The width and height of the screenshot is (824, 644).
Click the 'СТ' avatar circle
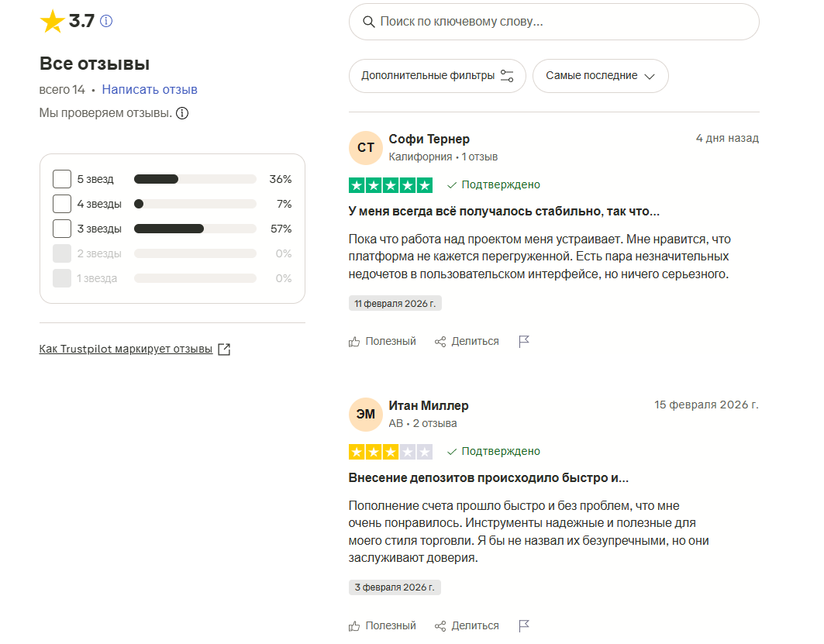pyautogui.click(x=366, y=147)
